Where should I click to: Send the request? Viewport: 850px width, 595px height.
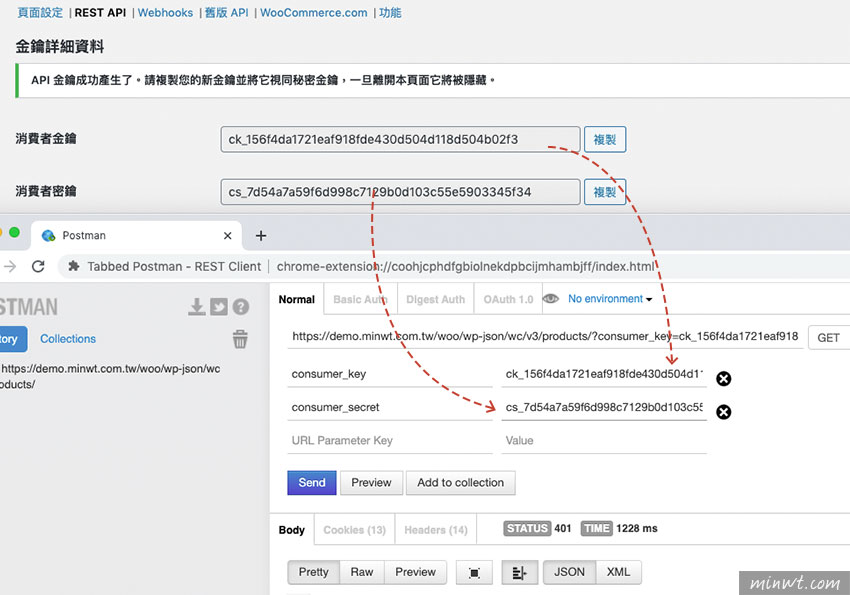312,482
